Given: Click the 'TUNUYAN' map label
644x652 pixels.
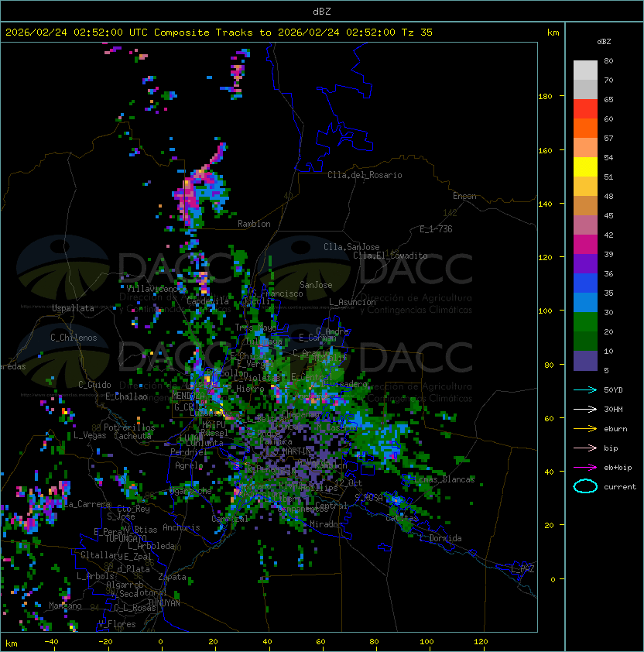Looking at the screenshot, I should click(164, 603).
